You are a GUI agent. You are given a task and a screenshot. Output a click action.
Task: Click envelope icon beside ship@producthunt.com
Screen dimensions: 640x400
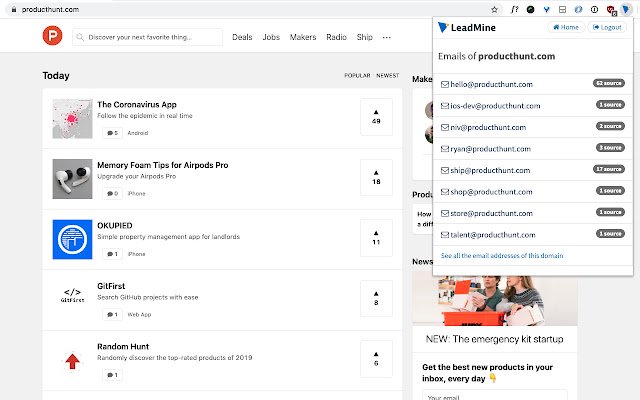coord(444,170)
